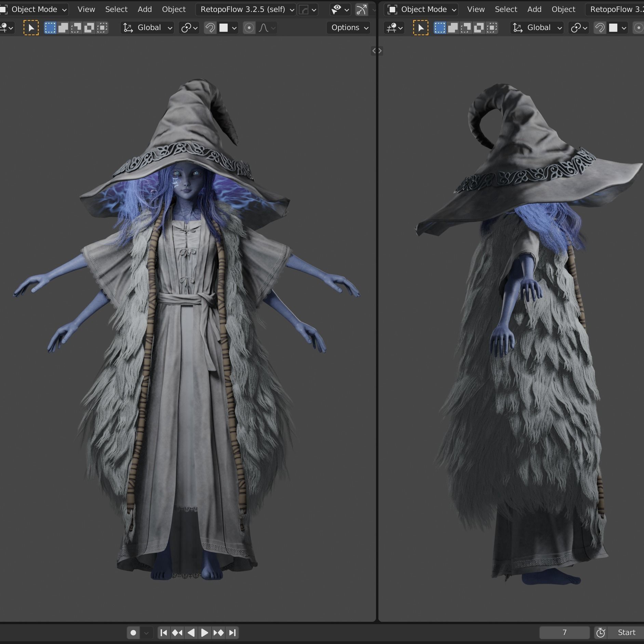Toggle auto keying record button
The width and height of the screenshot is (644, 644).
[x=133, y=633]
